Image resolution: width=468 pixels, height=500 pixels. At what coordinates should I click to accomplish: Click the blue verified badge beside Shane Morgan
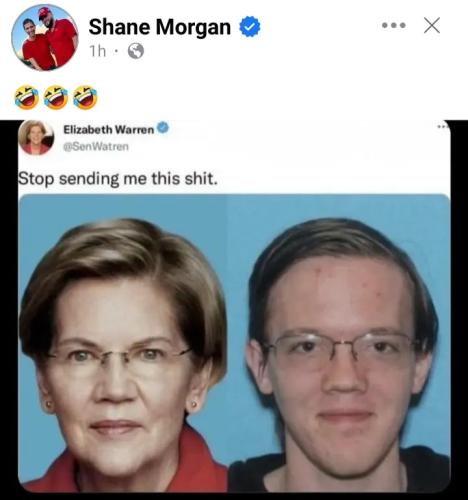(250, 27)
